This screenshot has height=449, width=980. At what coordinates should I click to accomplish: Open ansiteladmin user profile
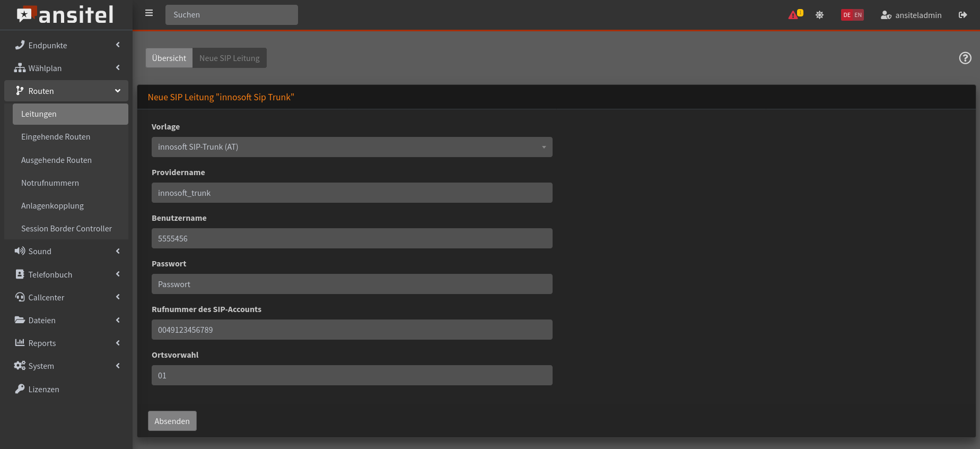(911, 15)
